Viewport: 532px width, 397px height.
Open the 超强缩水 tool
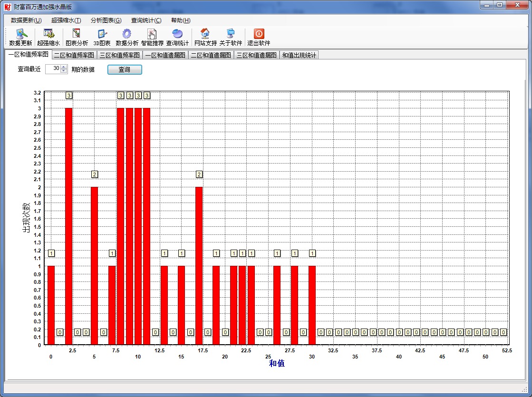(48, 34)
